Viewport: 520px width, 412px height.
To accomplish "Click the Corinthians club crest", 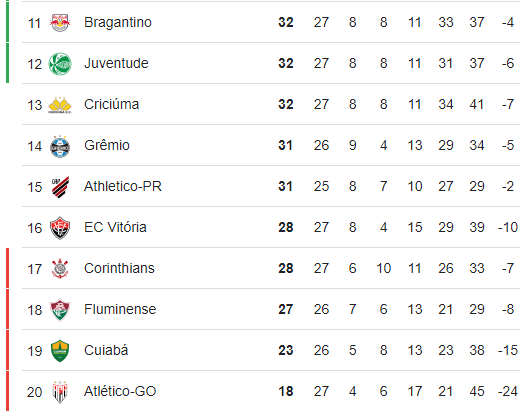I will 60,269.
